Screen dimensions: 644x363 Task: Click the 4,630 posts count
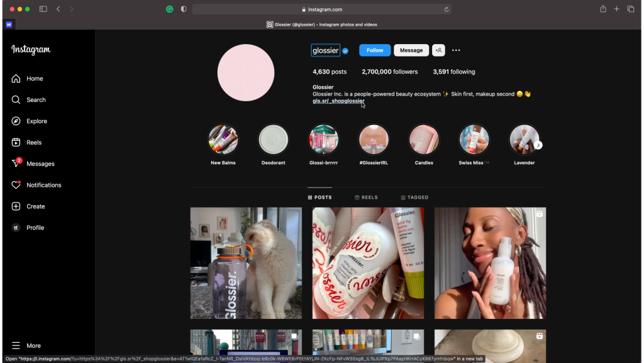pos(330,72)
